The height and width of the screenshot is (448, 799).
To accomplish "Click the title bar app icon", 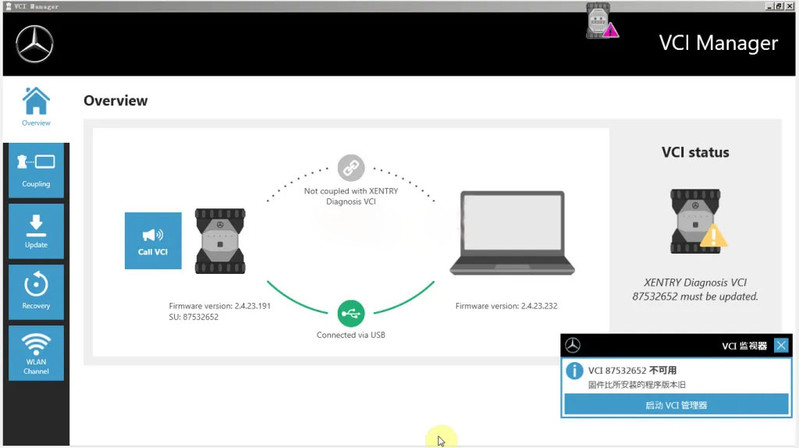I will (x=8, y=6).
